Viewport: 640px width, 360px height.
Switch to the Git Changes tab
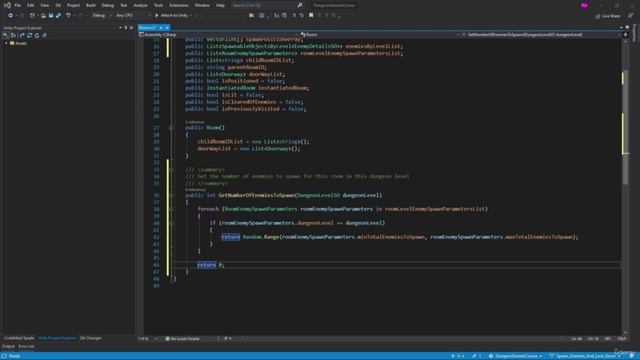pos(91,338)
